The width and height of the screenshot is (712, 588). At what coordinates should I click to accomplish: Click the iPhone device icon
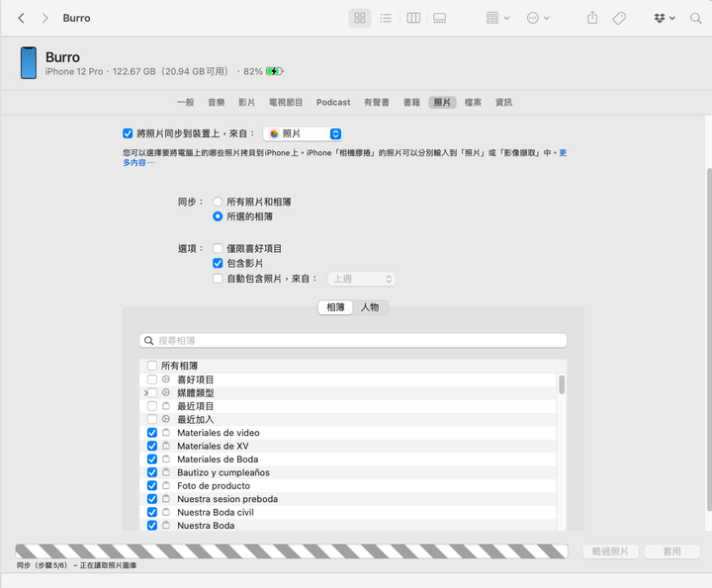point(28,62)
